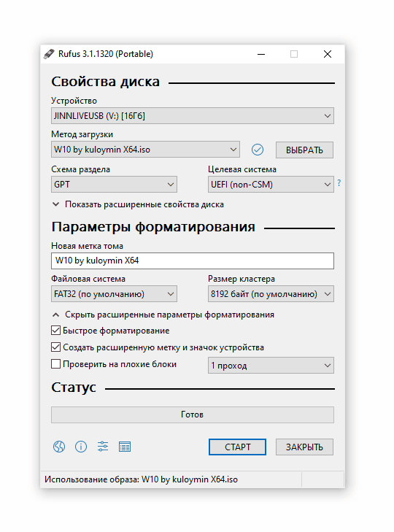
Task: Expand Показать расширенные свойства диска
Action: 138,204
